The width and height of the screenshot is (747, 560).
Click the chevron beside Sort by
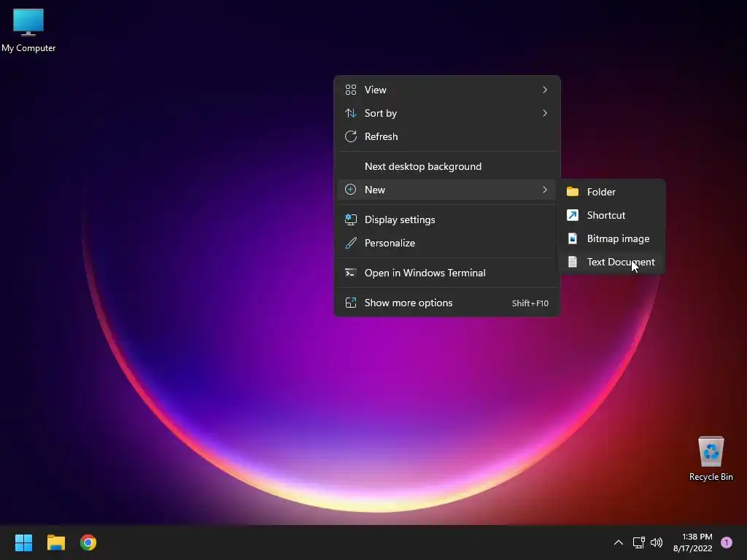coord(545,113)
